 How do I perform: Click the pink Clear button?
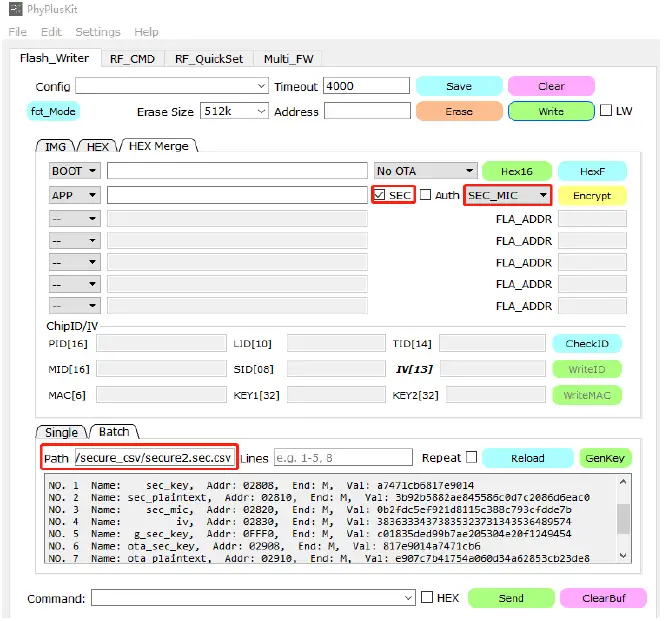point(551,86)
